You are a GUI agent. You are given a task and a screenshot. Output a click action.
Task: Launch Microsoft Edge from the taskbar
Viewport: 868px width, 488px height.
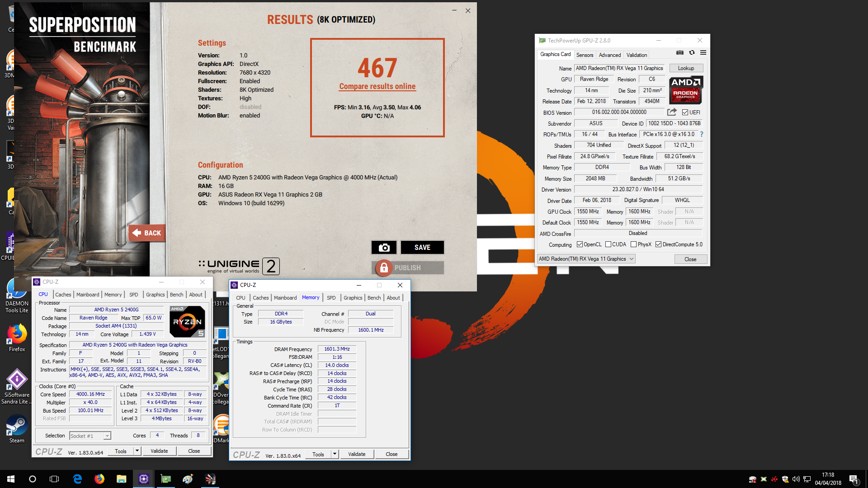[x=77, y=479]
